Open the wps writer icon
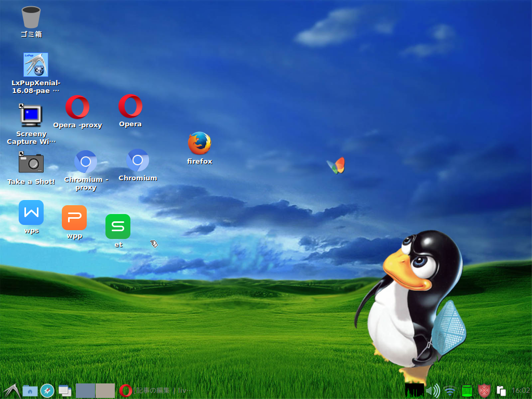 31,212
